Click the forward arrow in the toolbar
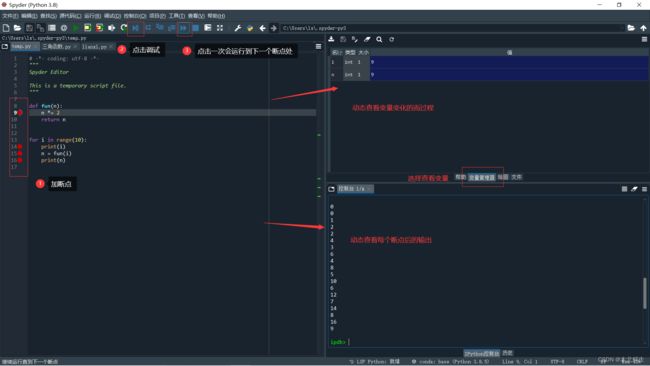 point(274,28)
